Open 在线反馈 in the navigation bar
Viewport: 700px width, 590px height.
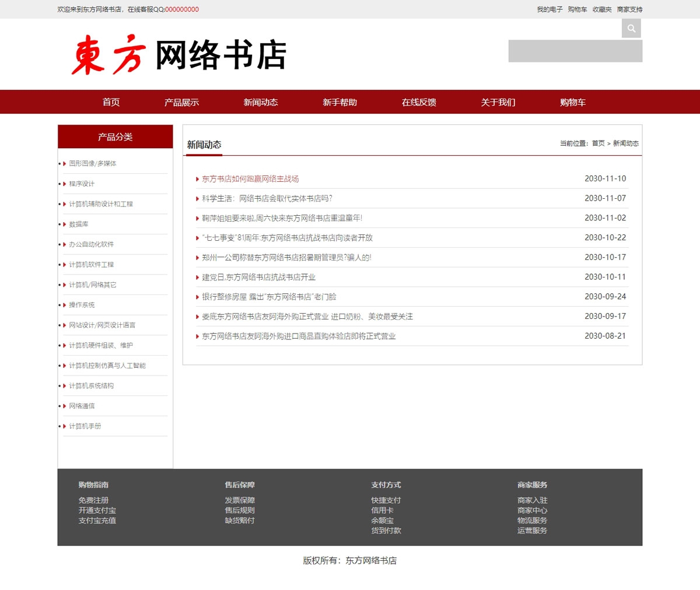coord(419,102)
